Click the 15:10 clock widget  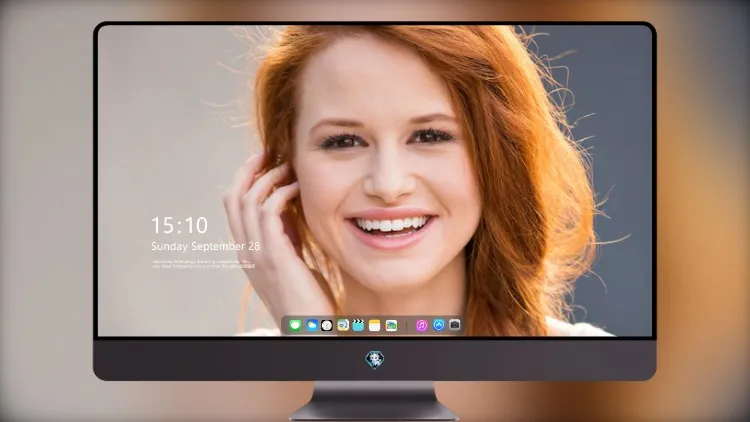tap(179, 225)
